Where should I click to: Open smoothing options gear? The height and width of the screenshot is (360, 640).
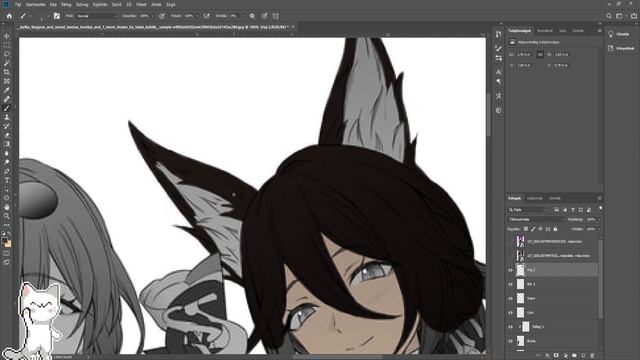pyautogui.click(x=252, y=16)
